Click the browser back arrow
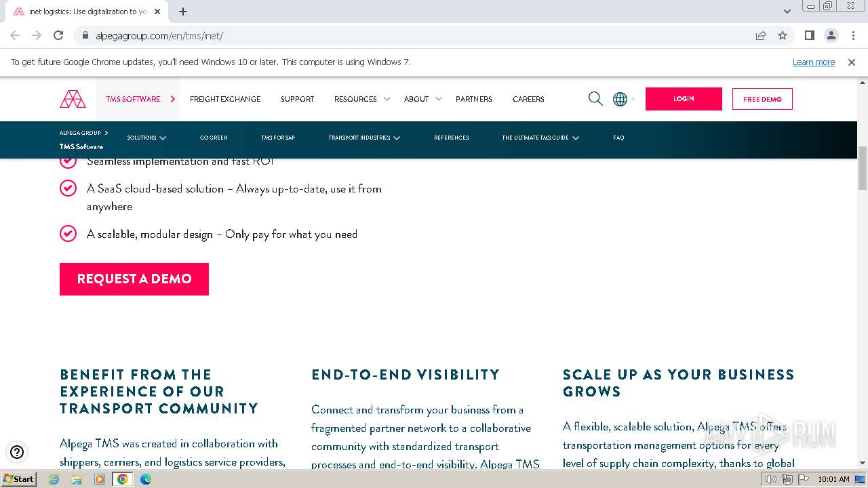This screenshot has width=868, height=488. 15,35
